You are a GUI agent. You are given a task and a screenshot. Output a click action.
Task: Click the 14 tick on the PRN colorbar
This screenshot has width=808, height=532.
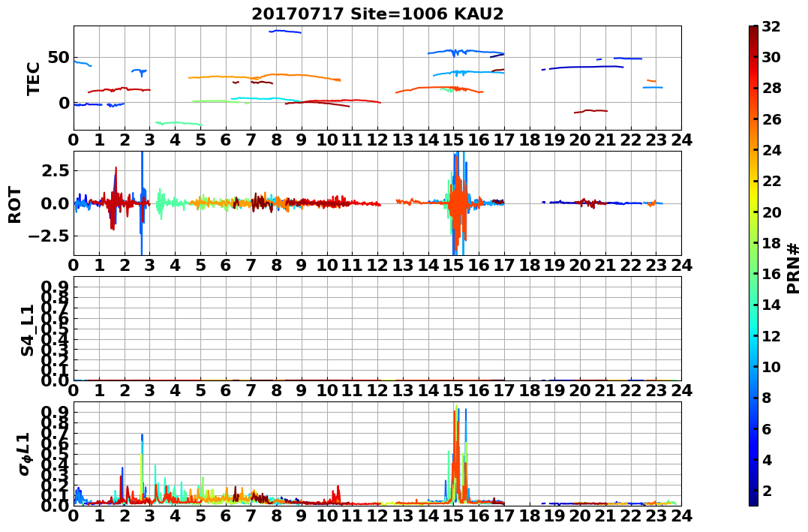click(x=771, y=305)
